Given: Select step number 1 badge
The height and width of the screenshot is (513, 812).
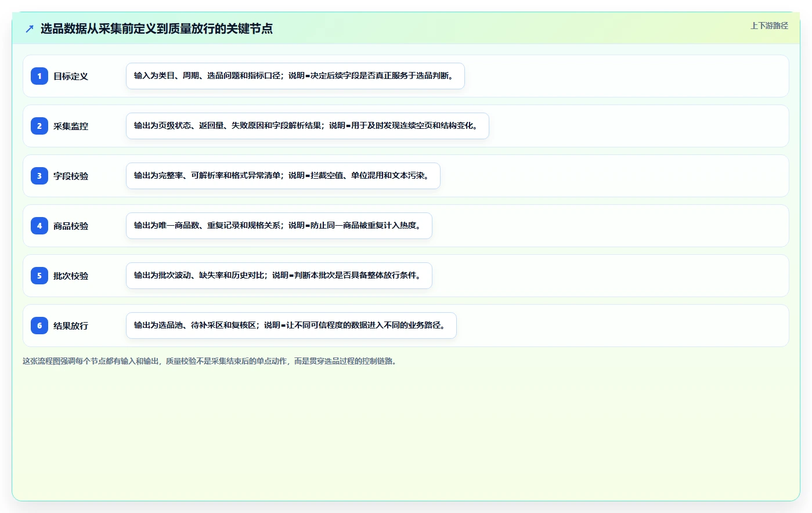Looking at the screenshot, I should [x=39, y=76].
